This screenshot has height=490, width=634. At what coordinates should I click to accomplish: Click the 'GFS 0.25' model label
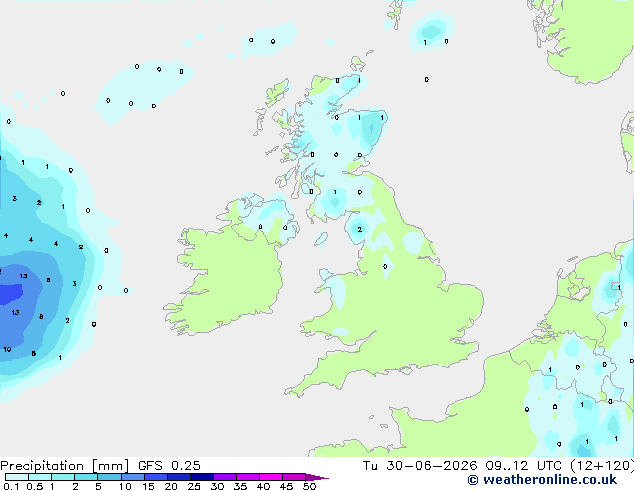(169, 466)
